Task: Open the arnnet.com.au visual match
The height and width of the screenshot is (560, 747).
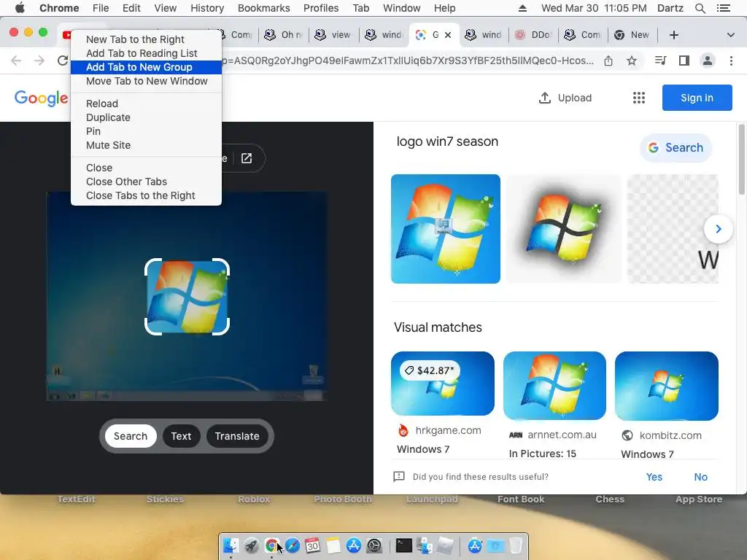Action: point(554,405)
